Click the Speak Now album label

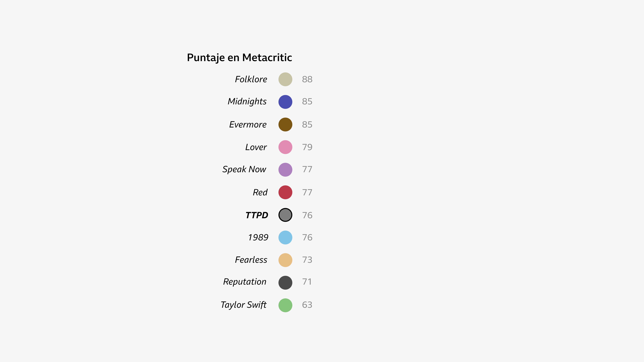244,169
